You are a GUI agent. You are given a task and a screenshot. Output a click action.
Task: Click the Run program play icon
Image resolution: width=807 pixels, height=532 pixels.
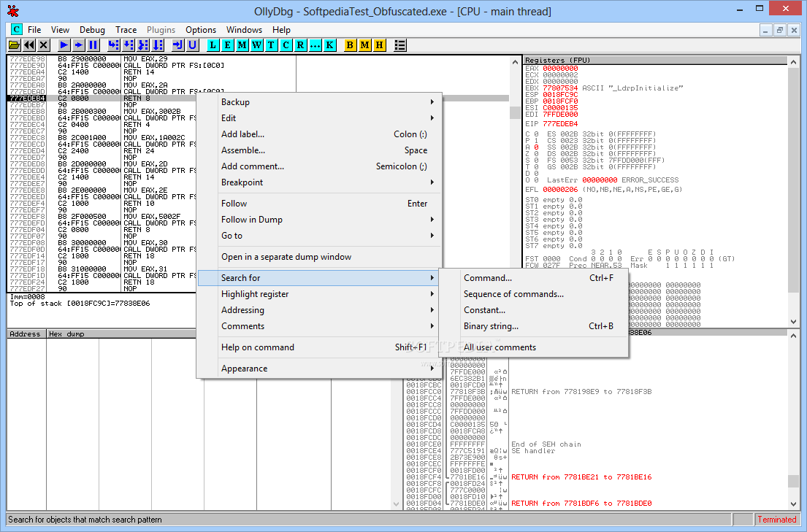64,45
